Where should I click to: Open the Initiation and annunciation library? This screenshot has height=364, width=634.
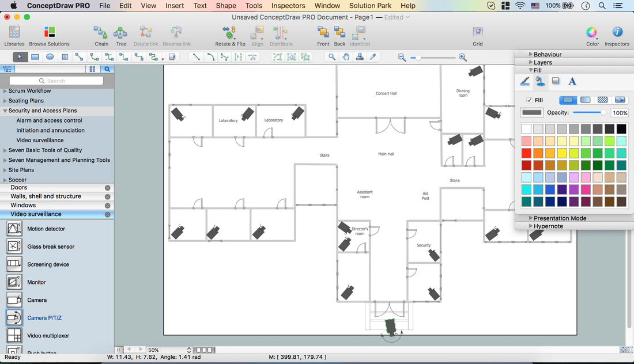pos(51,130)
